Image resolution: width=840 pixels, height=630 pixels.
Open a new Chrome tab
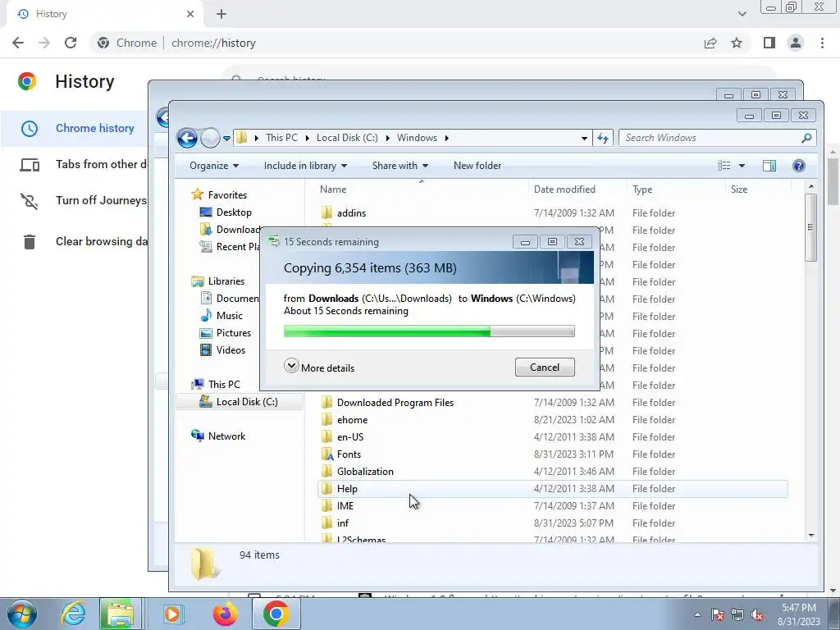coord(221,14)
